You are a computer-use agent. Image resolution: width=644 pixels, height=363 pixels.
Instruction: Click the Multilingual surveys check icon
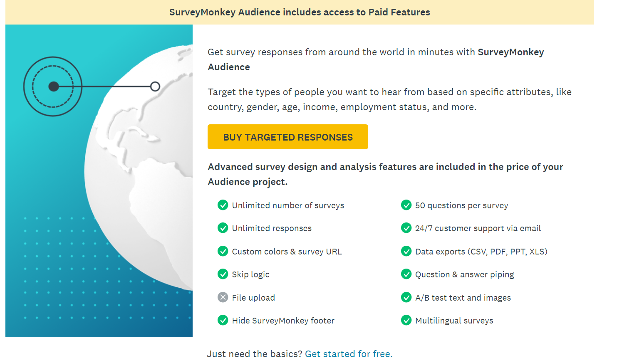(406, 320)
